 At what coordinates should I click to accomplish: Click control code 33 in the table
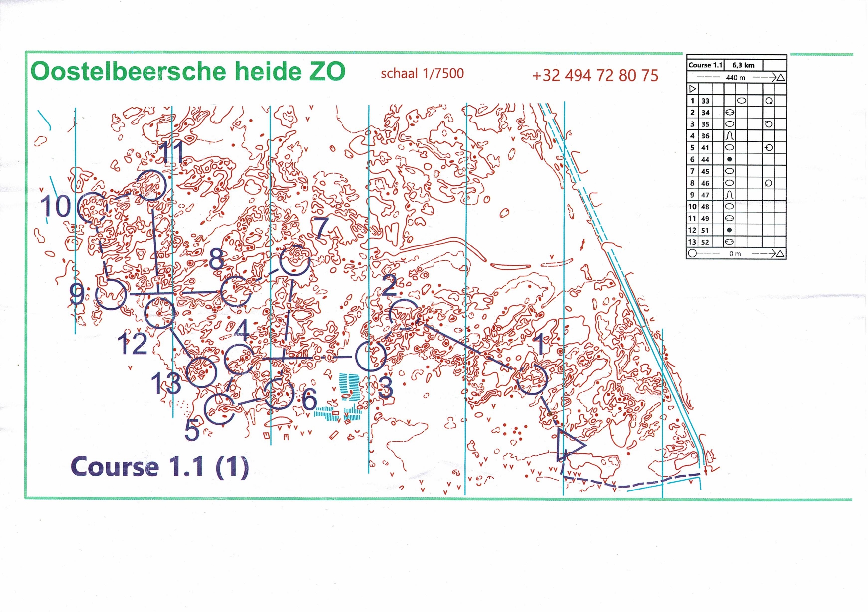tap(705, 101)
